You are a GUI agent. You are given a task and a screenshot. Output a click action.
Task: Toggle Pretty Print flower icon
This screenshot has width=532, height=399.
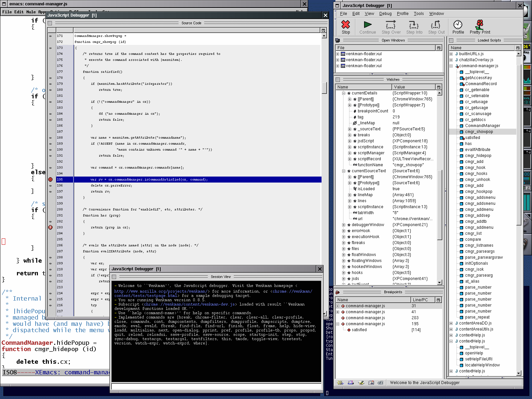[479, 24]
